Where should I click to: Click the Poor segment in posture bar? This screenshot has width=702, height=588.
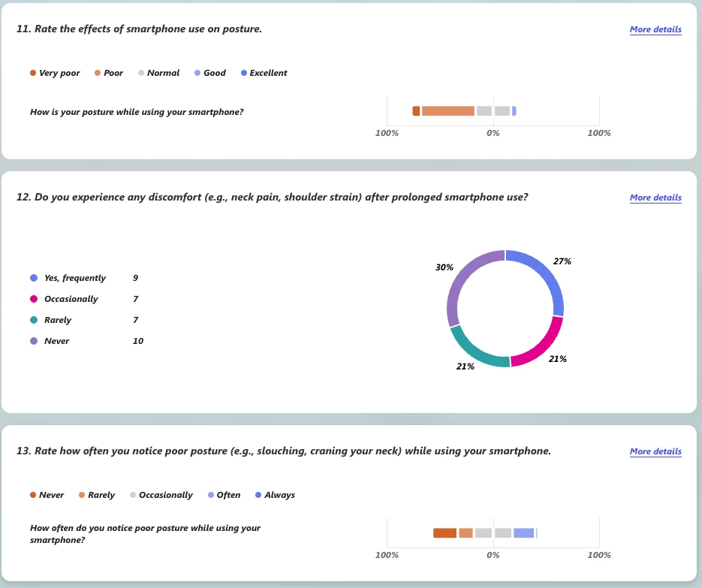448,111
